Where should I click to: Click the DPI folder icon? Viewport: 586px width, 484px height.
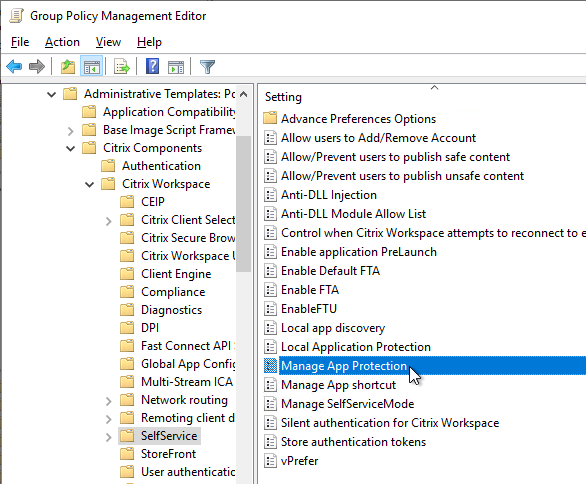pyautogui.click(x=127, y=327)
